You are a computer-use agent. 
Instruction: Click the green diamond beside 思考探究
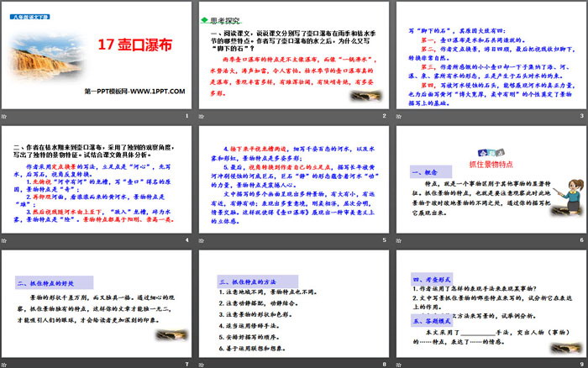(203, 17)
